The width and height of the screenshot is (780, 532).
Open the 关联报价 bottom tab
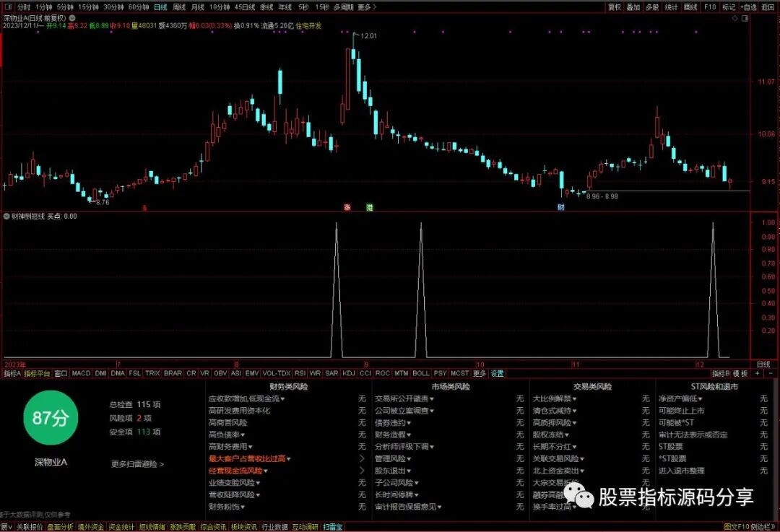(30, 527)
